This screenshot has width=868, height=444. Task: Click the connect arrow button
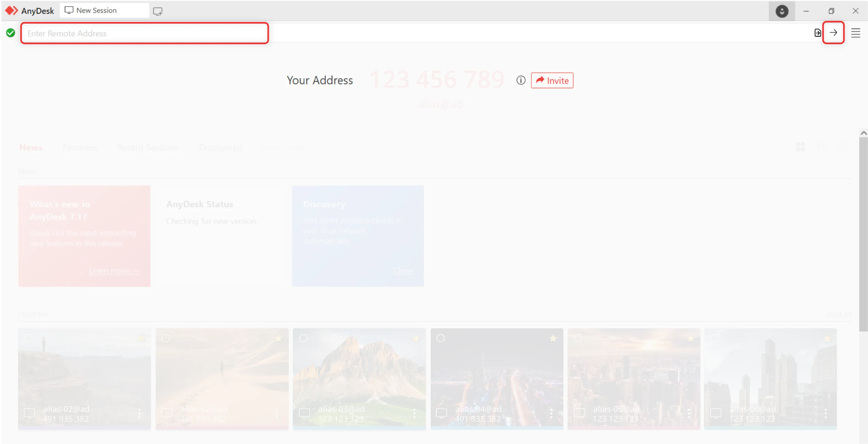[x=833, y=33]
